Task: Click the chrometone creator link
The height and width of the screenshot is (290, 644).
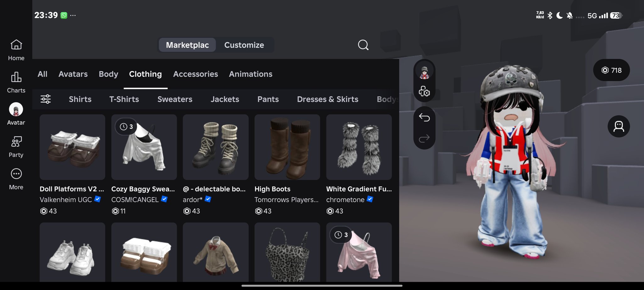Action: click(x=345, y=200)
